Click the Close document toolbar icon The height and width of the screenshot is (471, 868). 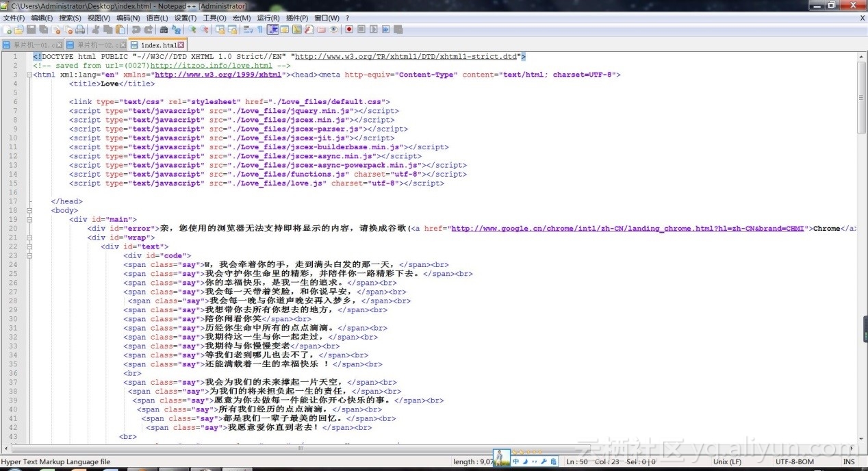click(56, 30)
